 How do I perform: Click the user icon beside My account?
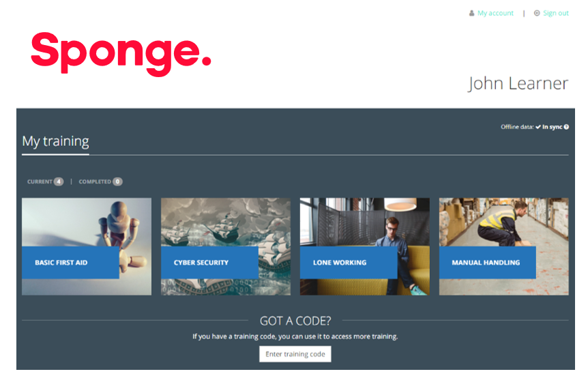click(x=472, y=13)
